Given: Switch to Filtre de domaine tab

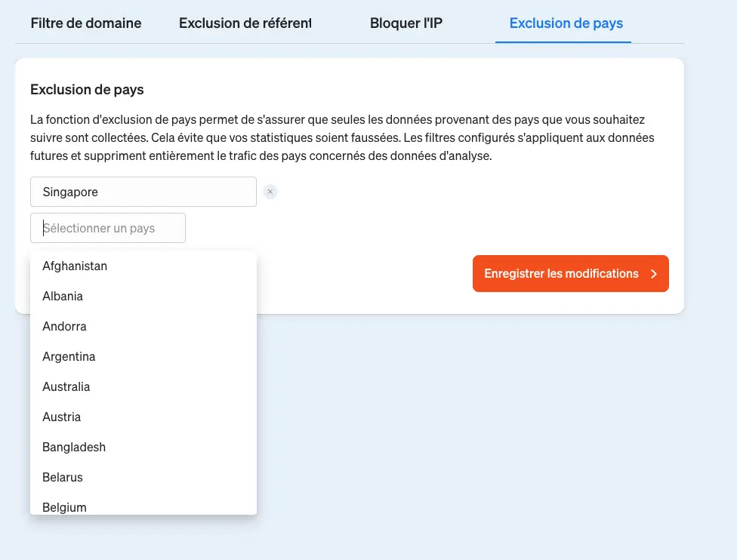Looking at the screenshot, I should 86,23.
